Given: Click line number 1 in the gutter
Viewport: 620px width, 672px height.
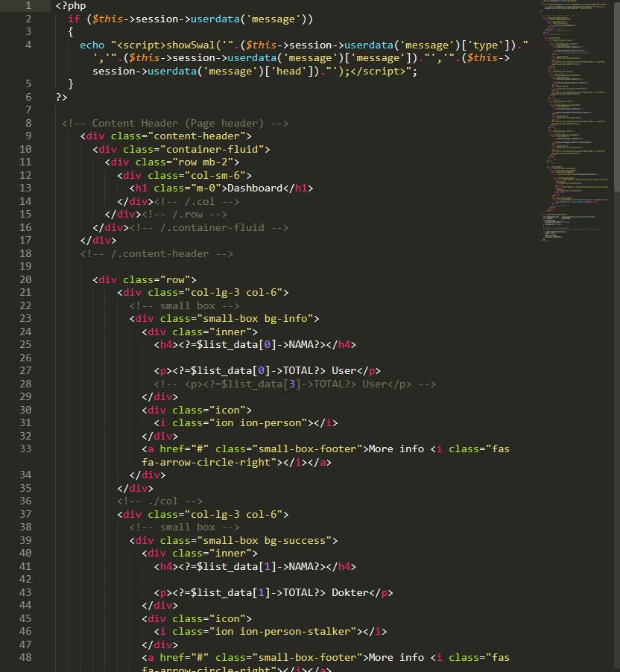Looking at the screenshot, I should pyautogui.click(x=28, y=5).
